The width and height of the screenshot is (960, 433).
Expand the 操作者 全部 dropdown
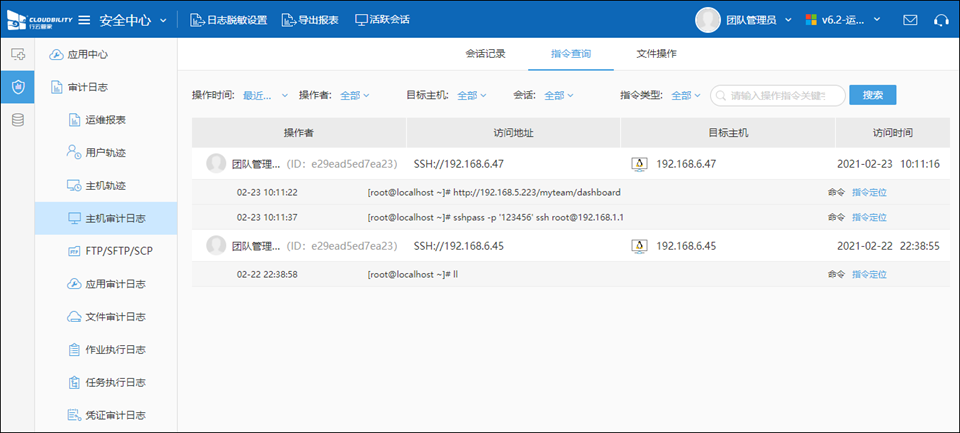355,96
